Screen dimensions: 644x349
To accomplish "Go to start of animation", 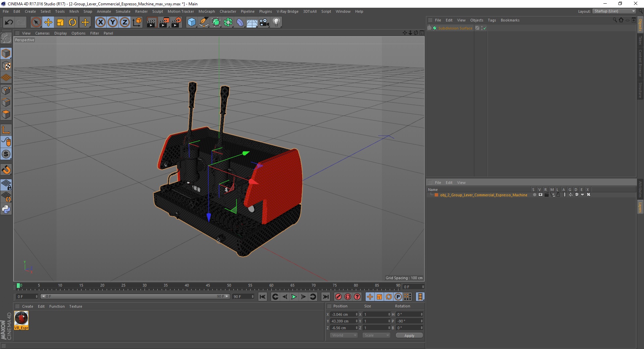I will pyautogui.click(x=263, y=297).
